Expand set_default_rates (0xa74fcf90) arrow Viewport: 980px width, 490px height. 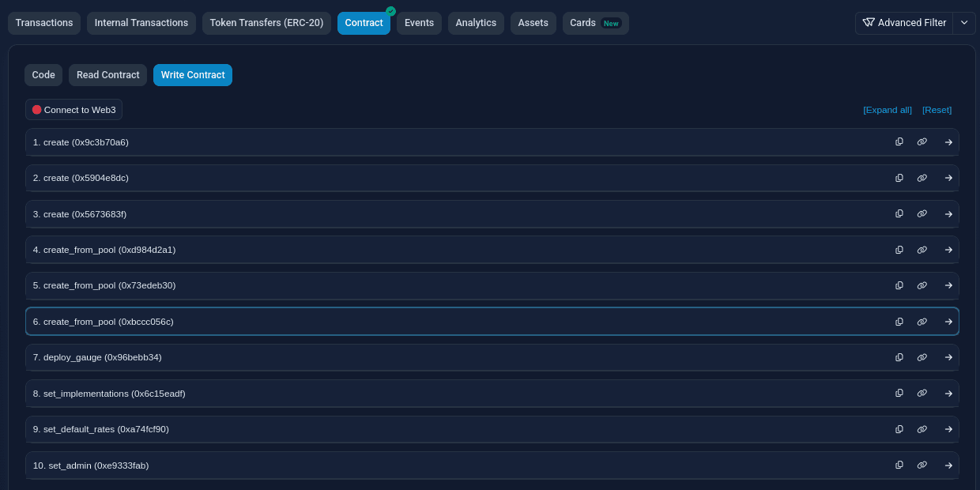pyautogui.click(x=948, y=429)
